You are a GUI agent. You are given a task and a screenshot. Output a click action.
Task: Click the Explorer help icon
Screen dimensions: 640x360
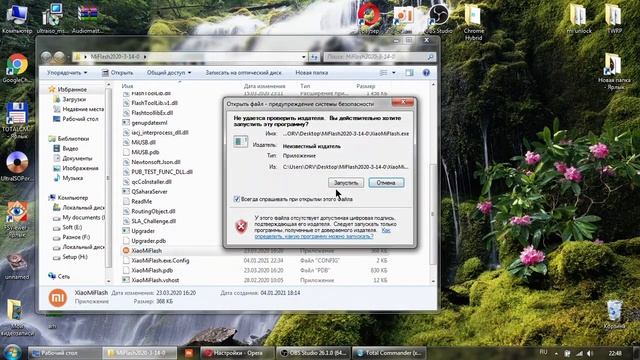426,73
